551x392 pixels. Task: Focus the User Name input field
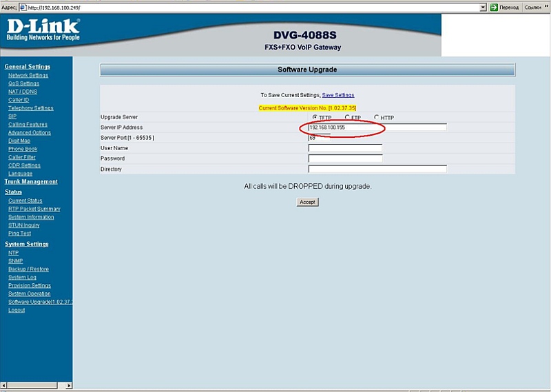[x=345, y=148]
